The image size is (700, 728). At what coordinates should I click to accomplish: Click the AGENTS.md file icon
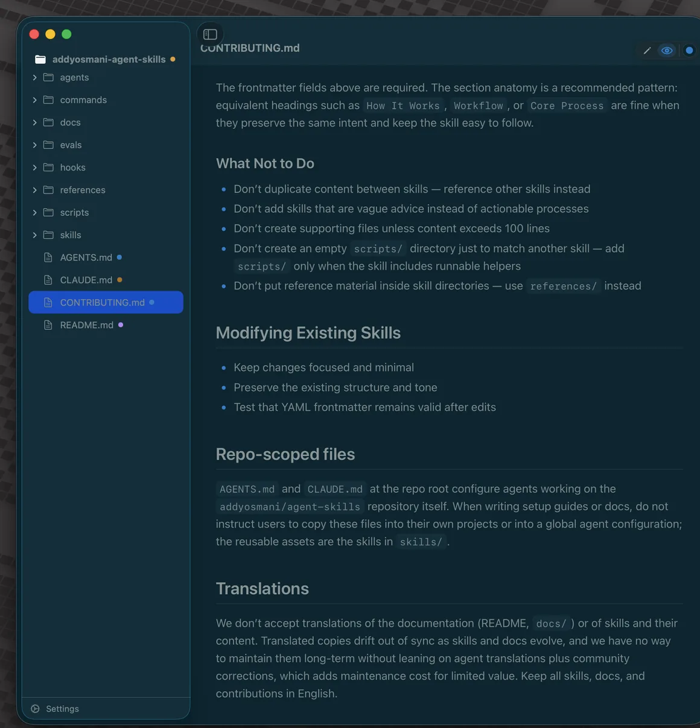[x=48, y=258]
